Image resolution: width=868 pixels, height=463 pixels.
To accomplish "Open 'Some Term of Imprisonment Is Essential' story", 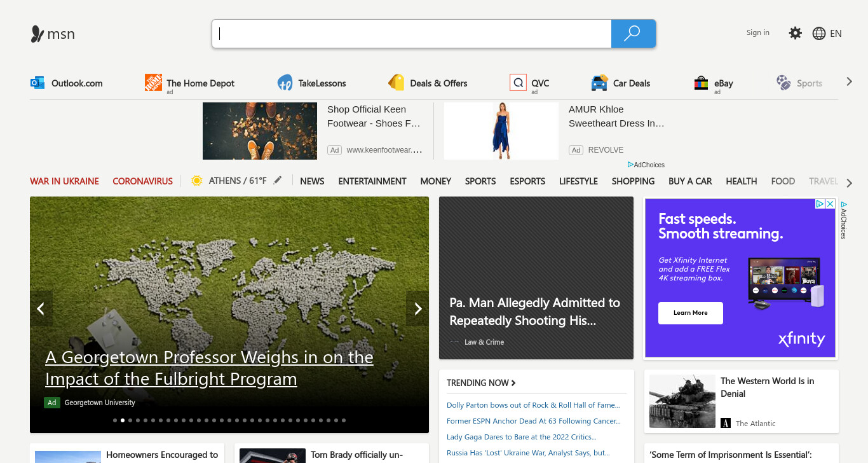I will [x=731, y=455].
